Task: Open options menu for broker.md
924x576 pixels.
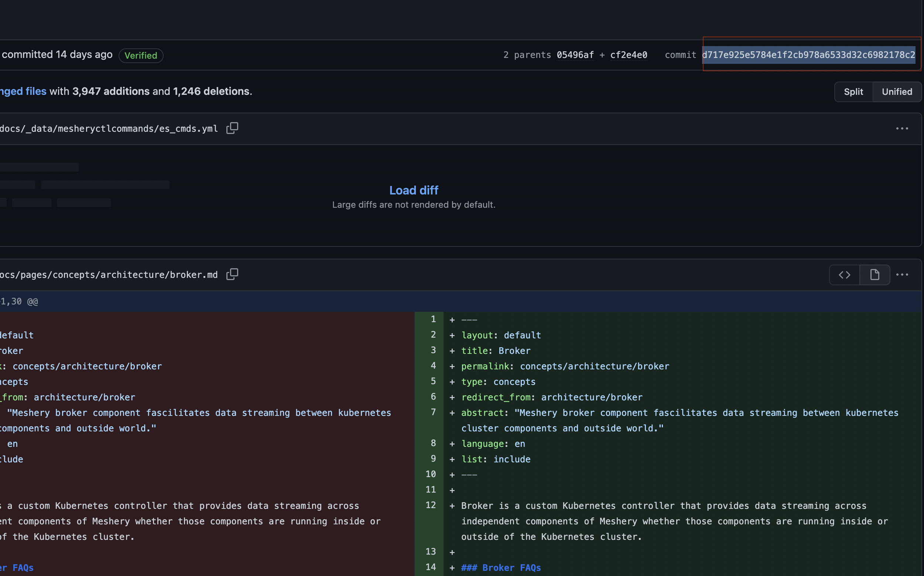Action: pos(902,275)
